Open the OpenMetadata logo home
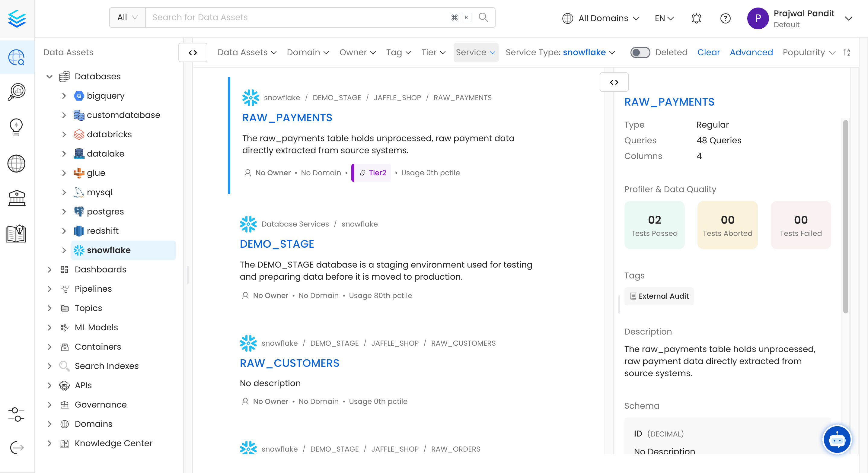868x473 pixels. pyautogui.click(x=17, y=18)
